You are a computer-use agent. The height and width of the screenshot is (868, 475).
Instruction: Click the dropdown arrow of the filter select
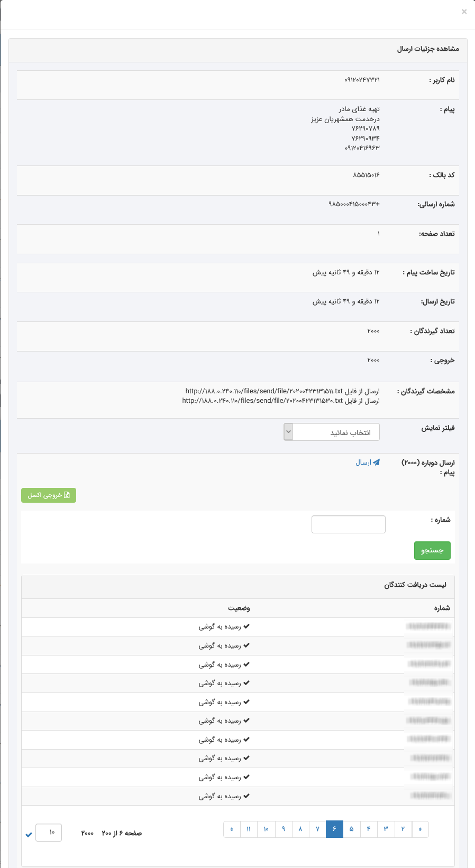[x=288, y=432]
